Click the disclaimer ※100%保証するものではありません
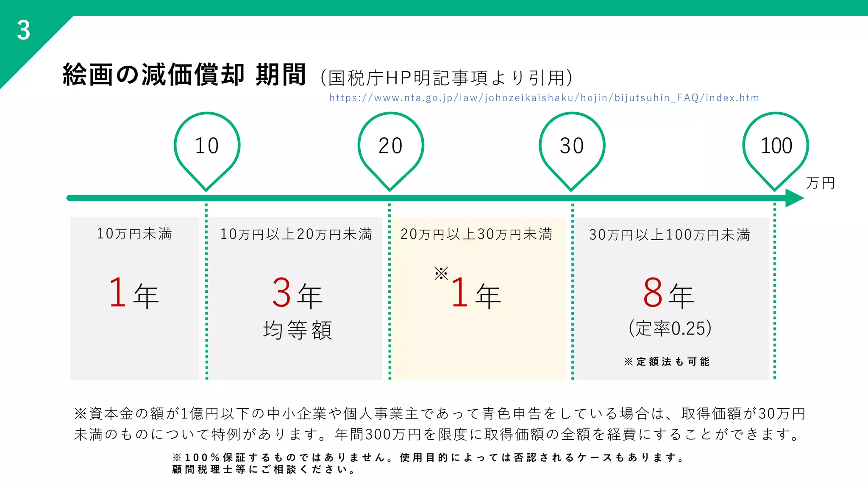This screenshot has height=488, width=868. pyautogui.click(x=428, y=457)
